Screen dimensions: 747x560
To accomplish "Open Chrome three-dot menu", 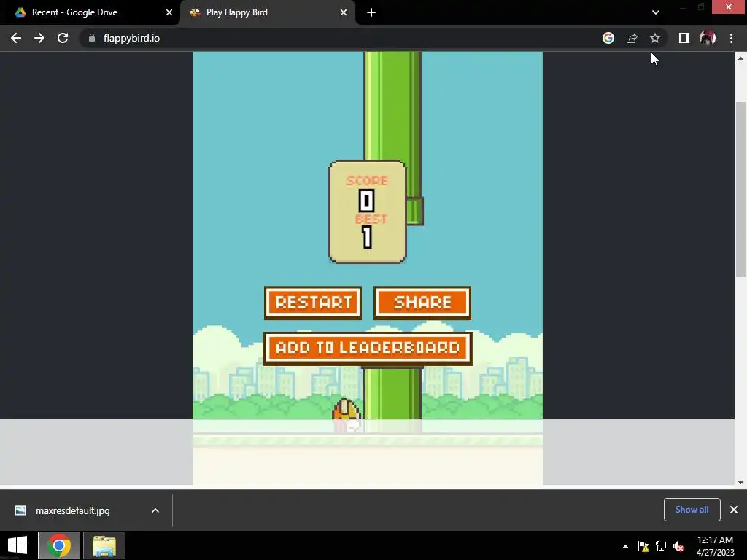I will 731,38.
